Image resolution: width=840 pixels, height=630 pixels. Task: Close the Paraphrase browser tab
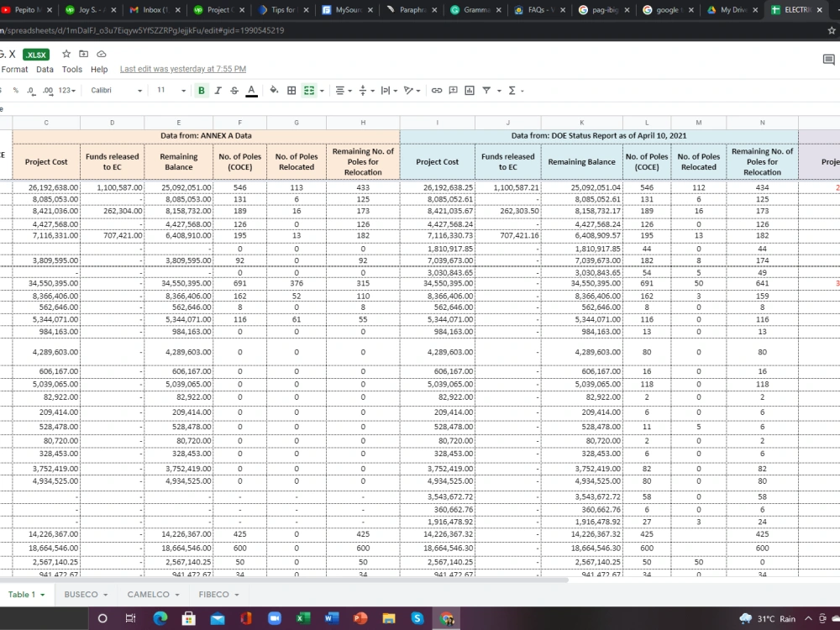click(x=434, y=9)
